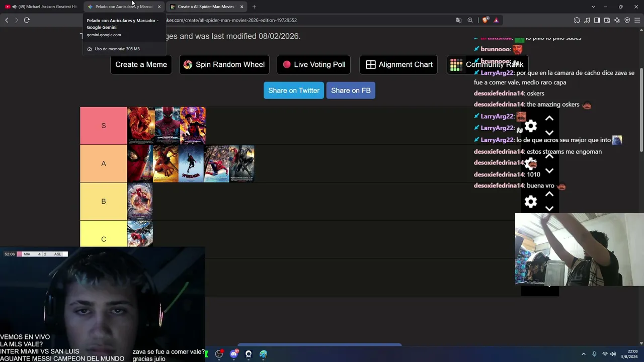Open the Community Rank button
Viewport: 644px width, 362px height.
488,64
